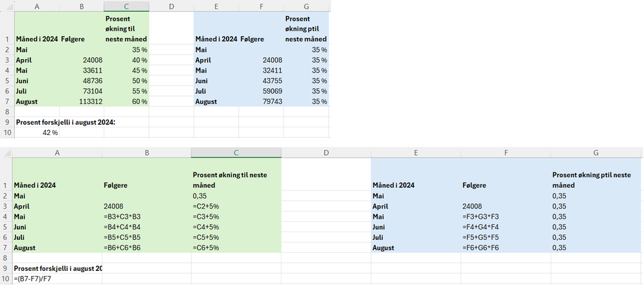Click the cell with value 48736

tap(81, 80)
